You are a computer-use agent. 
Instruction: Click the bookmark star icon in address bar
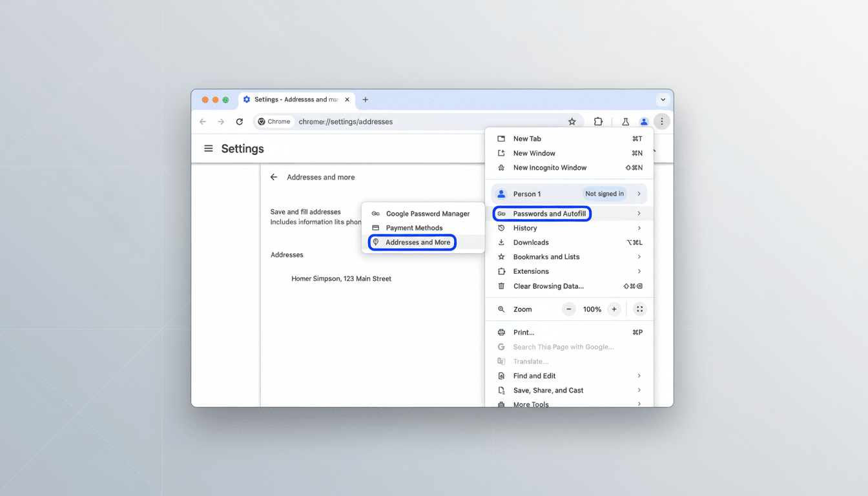pos(572,121)
